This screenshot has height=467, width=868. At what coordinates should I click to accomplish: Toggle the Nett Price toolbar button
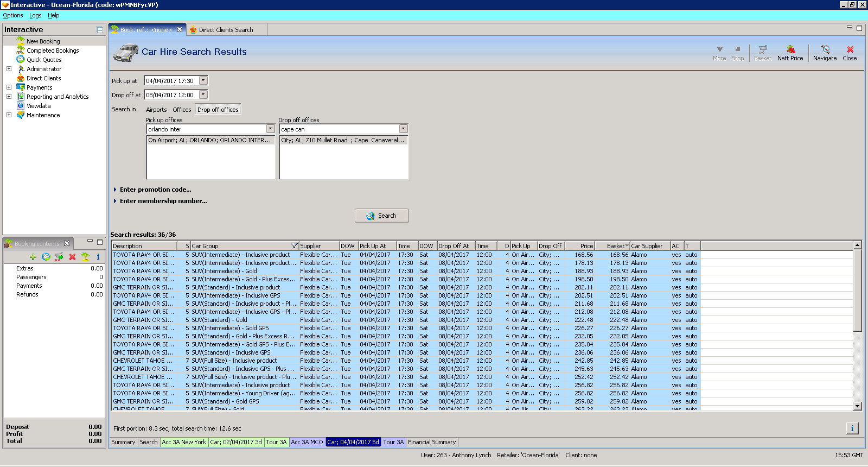[790, 53]
